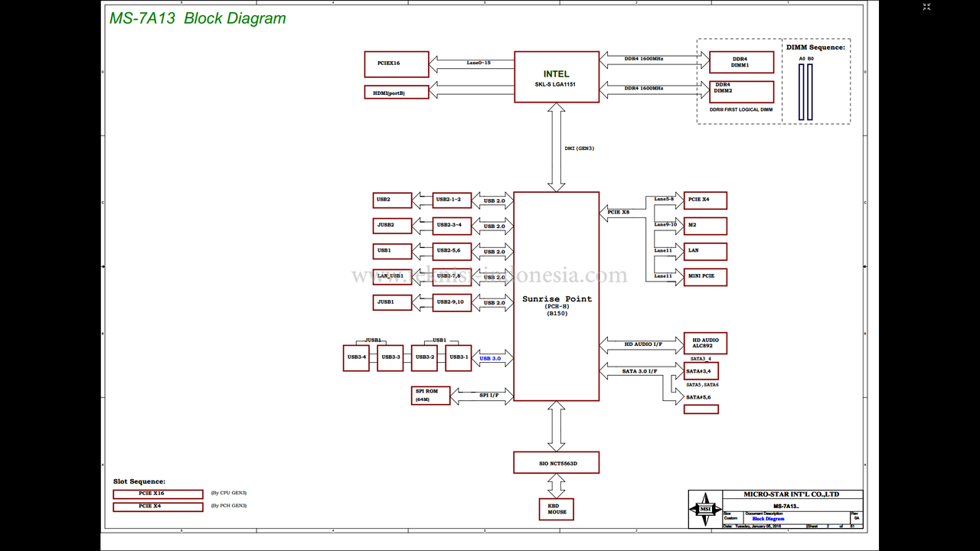The width and height of the screenshot is (980, 551).
Task: Select the INTEL SKL-S LGA1151 CPU block
Action: [x=557, y=77]
